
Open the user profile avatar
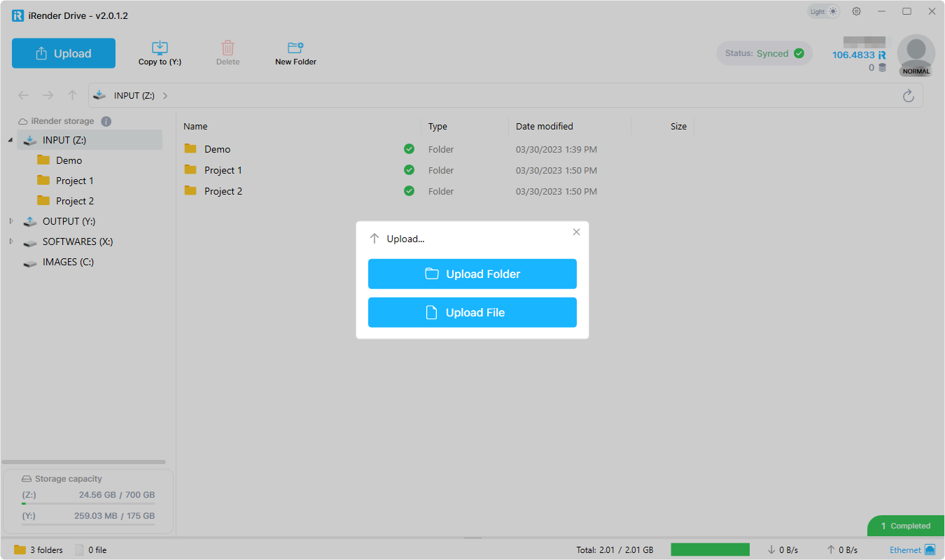click(x=916, y=54)
